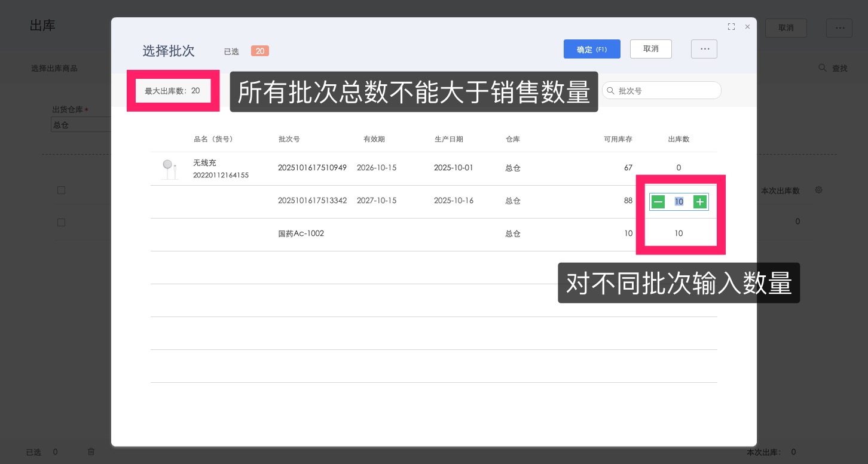The image size is (868, 464).
Task: Click the green minus icon to decrease outbound quantity
Action: tap(658, 202)
